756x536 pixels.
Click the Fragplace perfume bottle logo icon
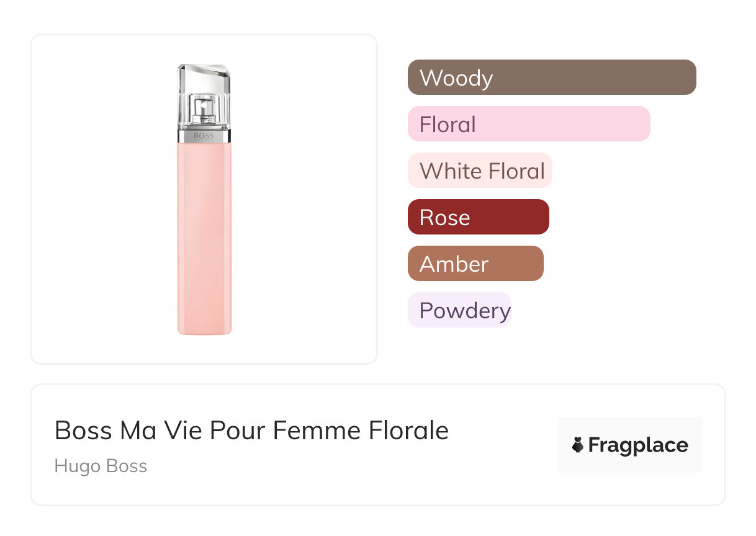pyautogui.click(x=578, y=445)
